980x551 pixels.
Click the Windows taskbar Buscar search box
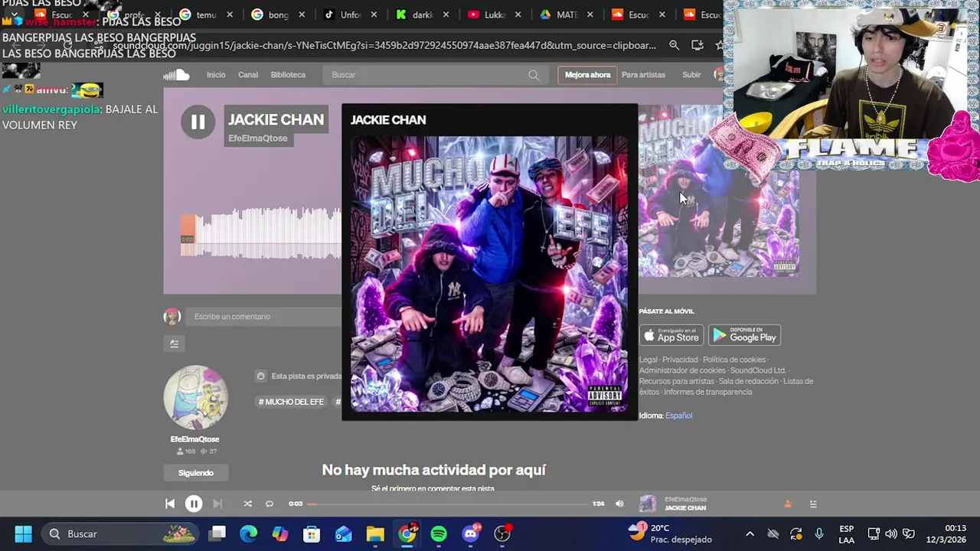[x=119, y=533]
